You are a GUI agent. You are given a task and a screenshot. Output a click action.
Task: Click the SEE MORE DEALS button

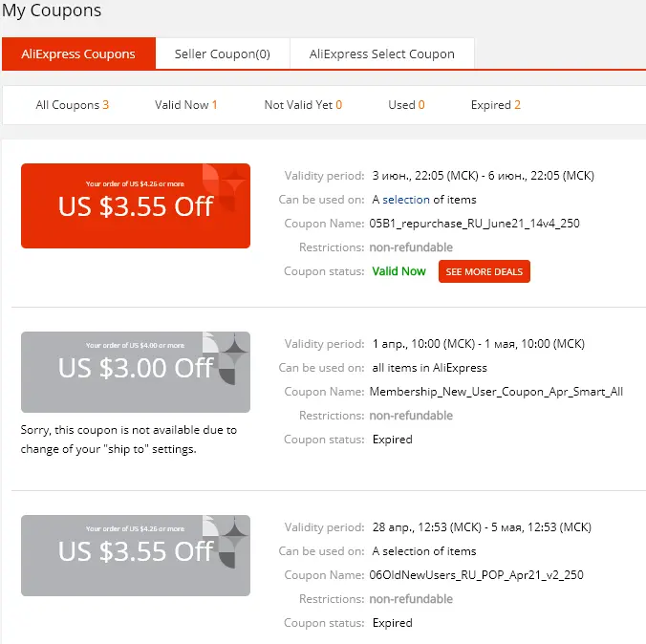point(484,271)
